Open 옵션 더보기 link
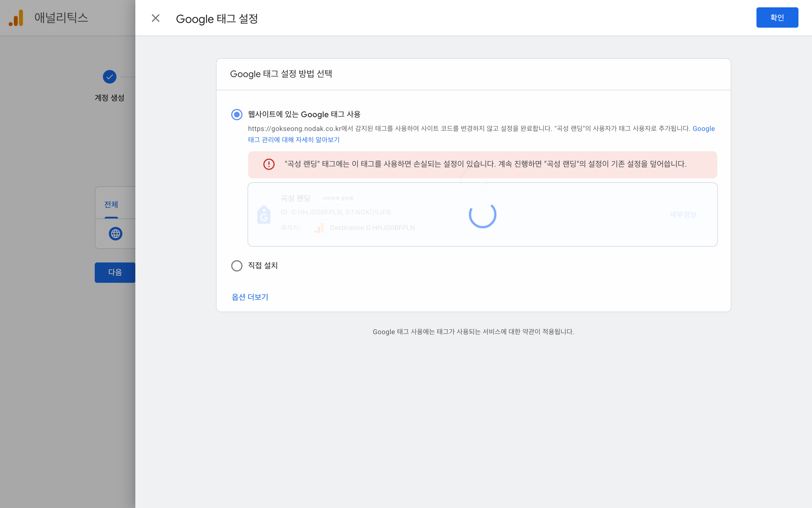The width and height of the screenshot is (812, 508). tap(250, 297)
